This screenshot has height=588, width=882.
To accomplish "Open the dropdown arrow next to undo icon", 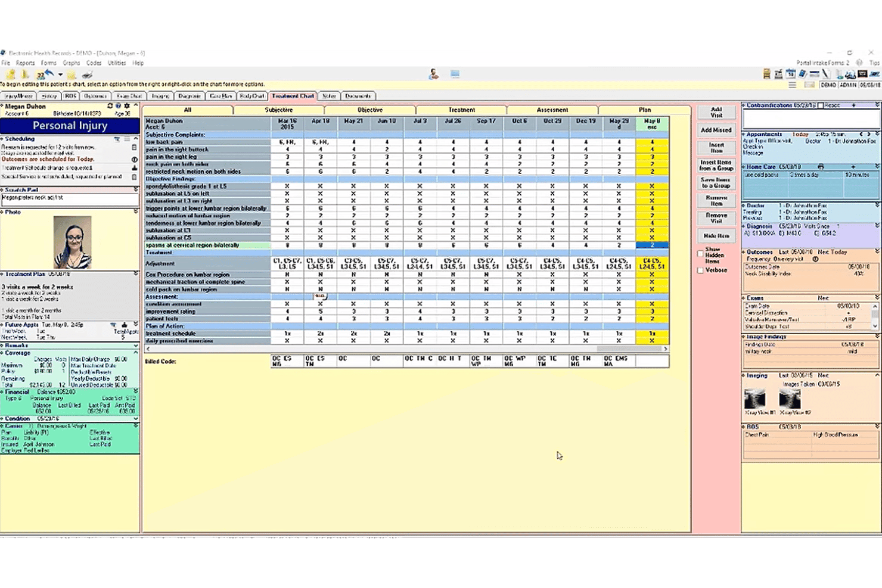I will [x=60, y=75].
